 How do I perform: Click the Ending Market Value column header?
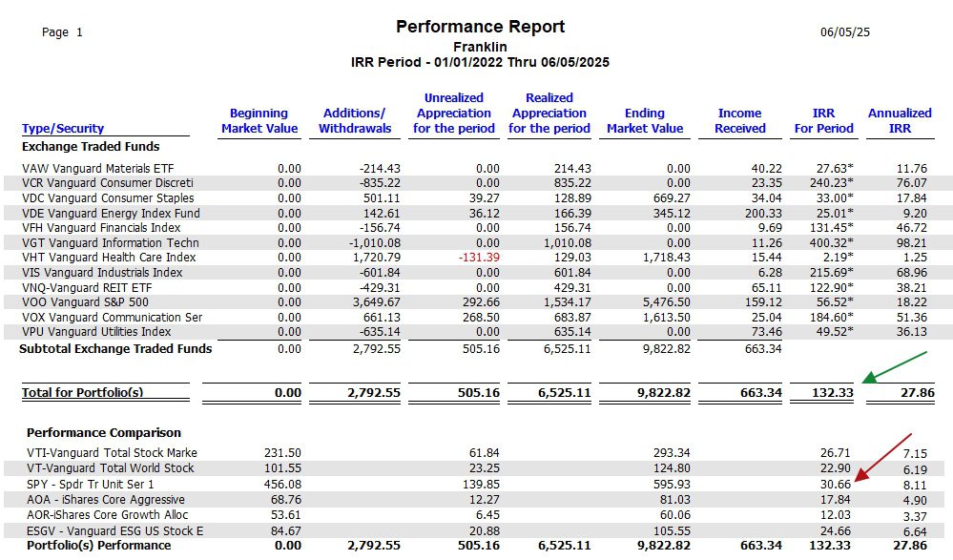click(645, 120)
